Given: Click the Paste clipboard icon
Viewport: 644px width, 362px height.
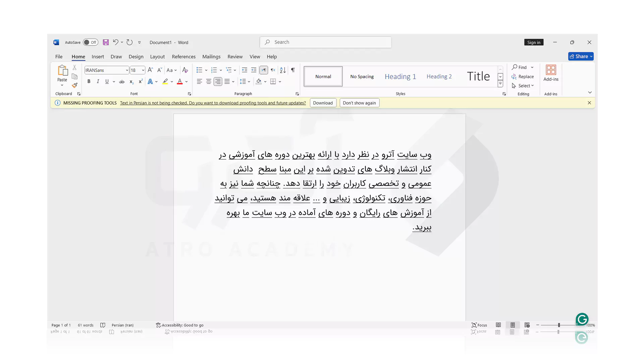Looking at the screenshot, I should [62, 70].
